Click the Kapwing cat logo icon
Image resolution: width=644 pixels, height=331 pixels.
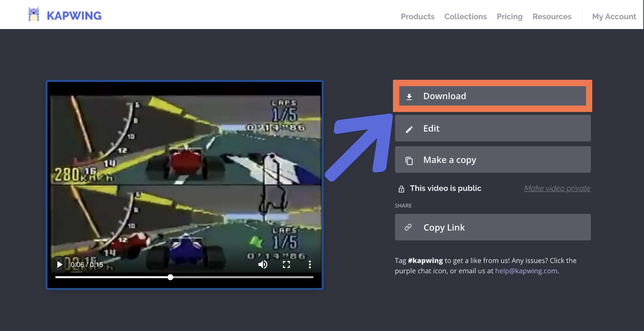[x=34, y=15]
